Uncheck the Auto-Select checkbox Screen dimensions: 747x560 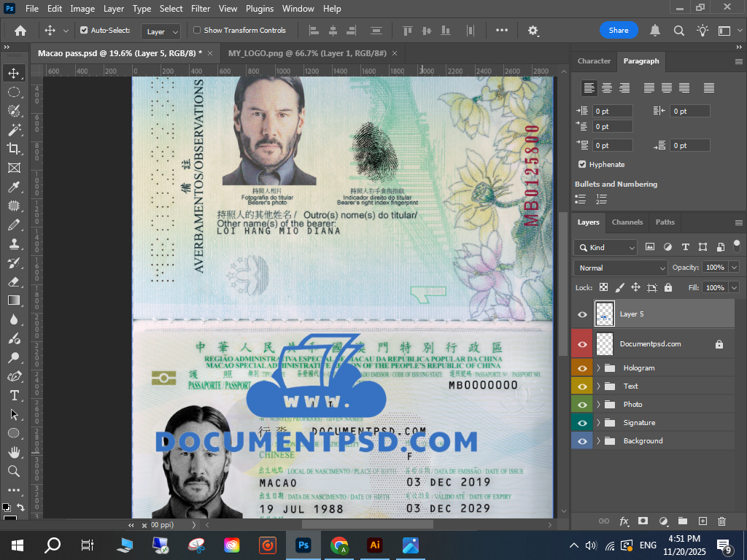point(84,31)
